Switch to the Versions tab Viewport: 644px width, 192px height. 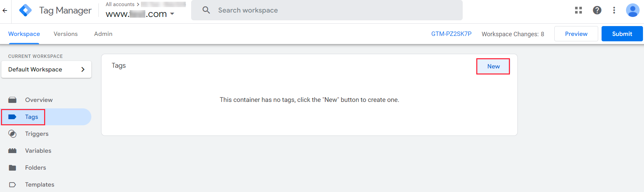[x=66, y=34]
